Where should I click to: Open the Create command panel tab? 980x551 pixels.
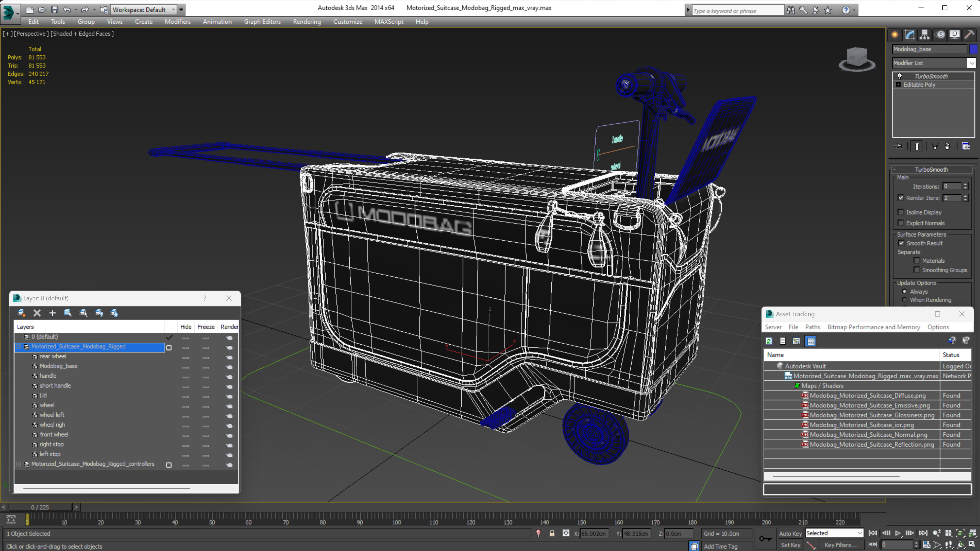(x=895, y=35)
